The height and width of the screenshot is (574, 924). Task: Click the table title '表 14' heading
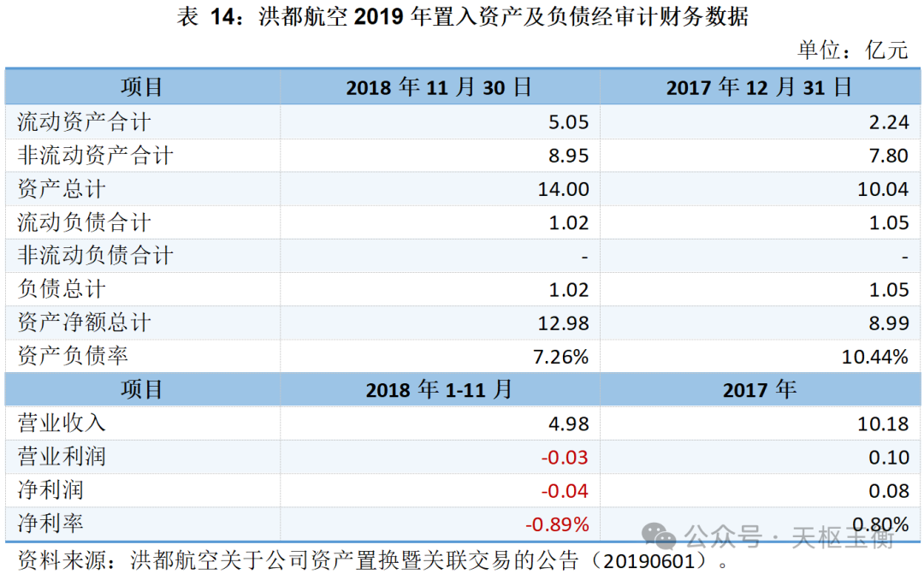[462, 17]
